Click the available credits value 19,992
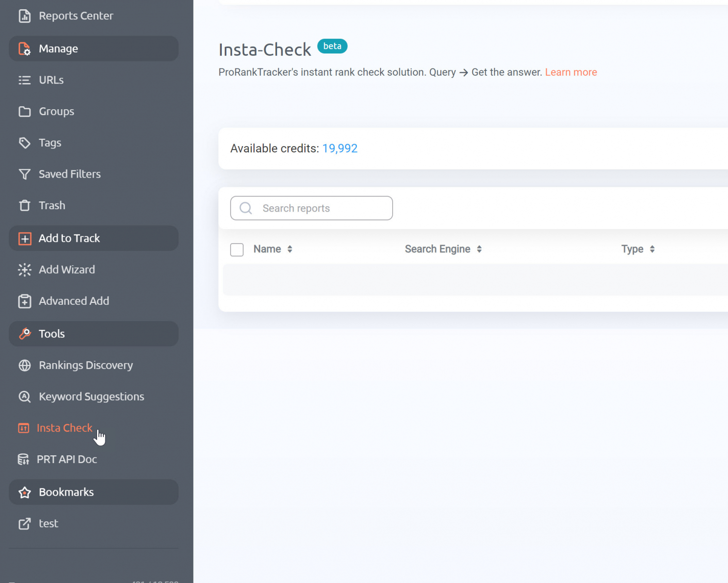This screenshot has width=728, height=583. click(340, 149)
